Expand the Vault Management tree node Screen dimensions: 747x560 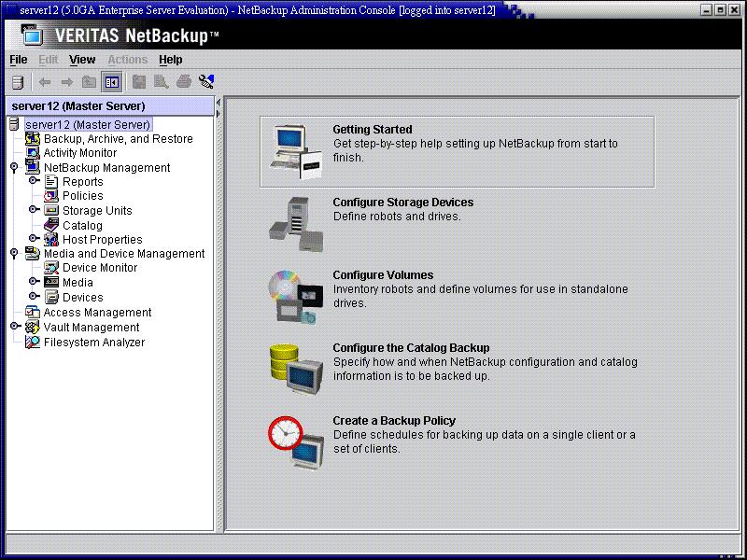coord(15,326)
